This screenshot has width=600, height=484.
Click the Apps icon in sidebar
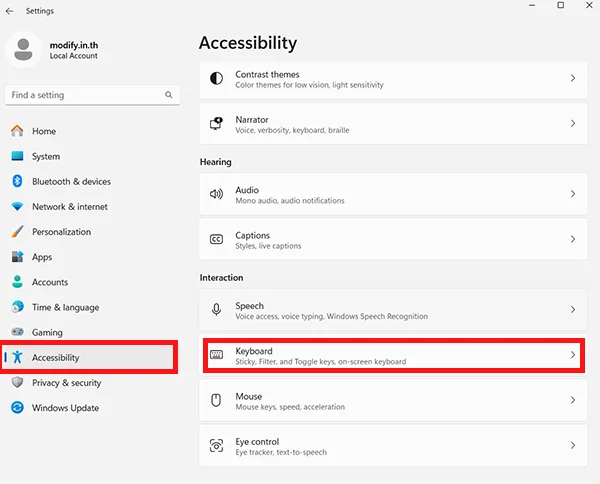tap(17, 257)
